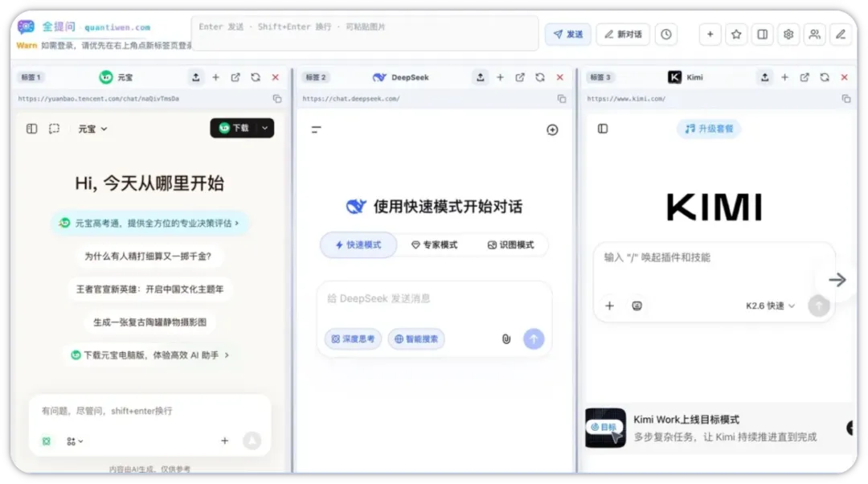This screenshot has width=868, height=484.
Task: Toggle the split layout icon in top bar
Action: coord(762,35)
